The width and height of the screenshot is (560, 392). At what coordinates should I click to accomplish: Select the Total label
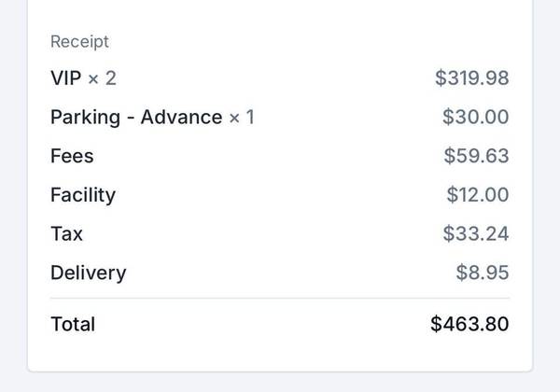click(73, 324)
